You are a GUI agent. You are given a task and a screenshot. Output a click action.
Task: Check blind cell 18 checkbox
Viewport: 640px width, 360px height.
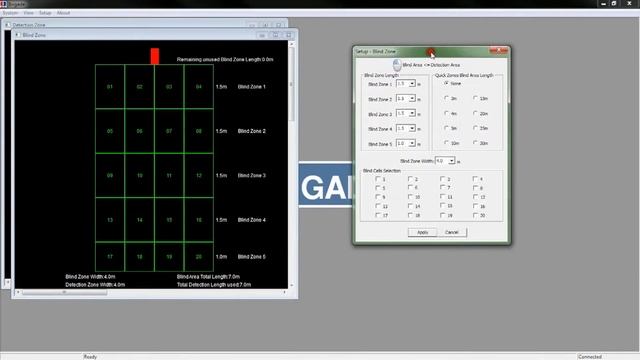(410, 215)
